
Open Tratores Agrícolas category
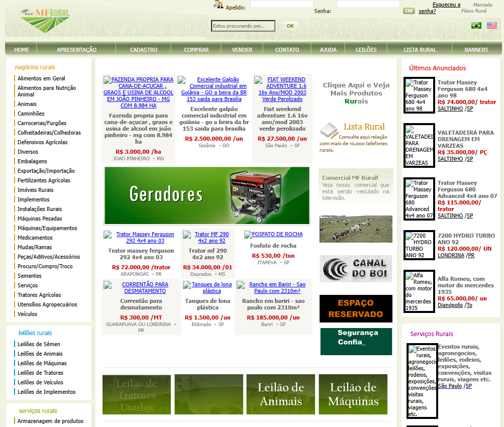point(39,295)
